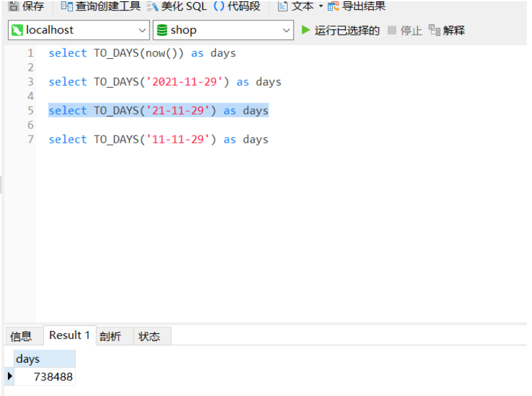Click the green run arrow icon

click(305, 30)
